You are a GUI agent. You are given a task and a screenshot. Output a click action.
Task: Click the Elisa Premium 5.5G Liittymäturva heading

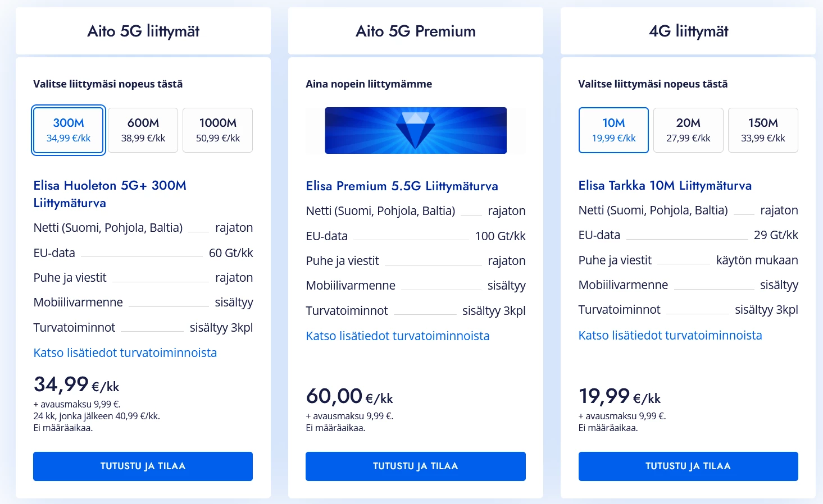pos(402,186)
